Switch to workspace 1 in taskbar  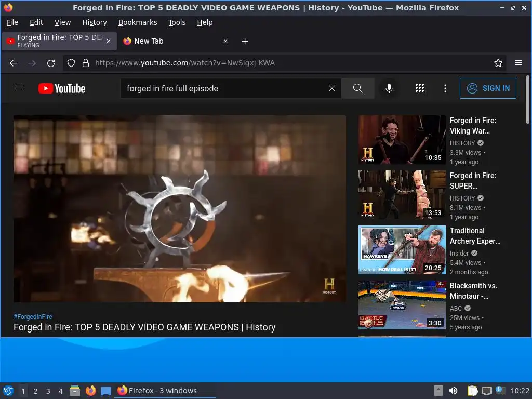[23, 391]
